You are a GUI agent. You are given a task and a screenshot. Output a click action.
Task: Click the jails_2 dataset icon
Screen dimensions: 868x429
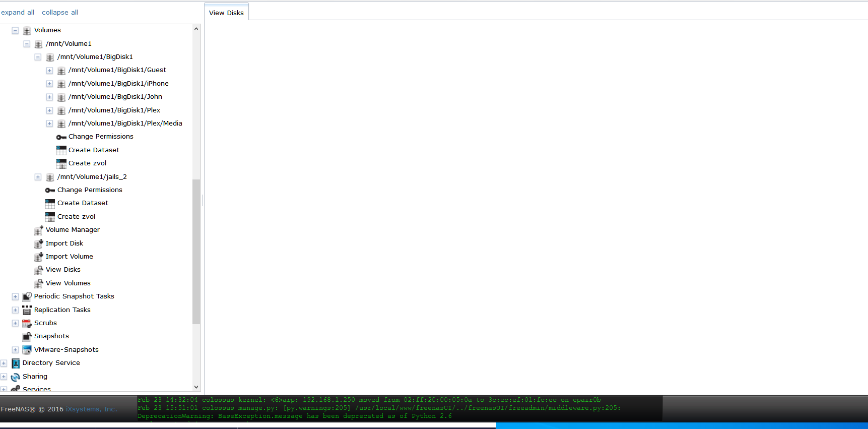pos(50,177)
